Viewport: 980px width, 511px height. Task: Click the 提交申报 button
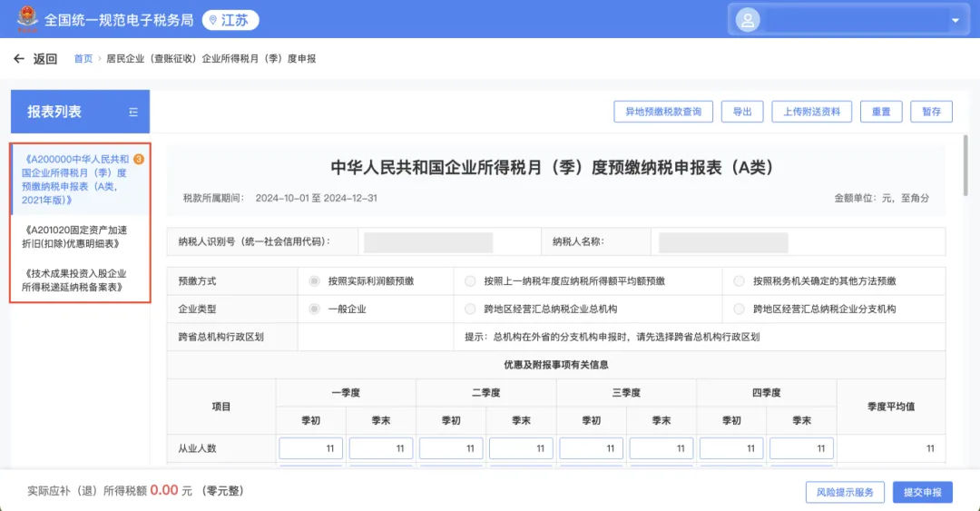(922, 492)
